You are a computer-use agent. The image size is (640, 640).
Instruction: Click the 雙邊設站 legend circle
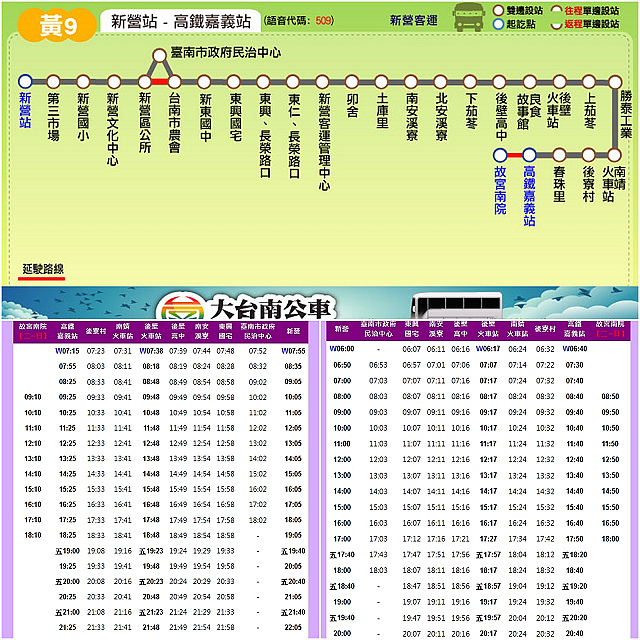(x=498, y=10)
